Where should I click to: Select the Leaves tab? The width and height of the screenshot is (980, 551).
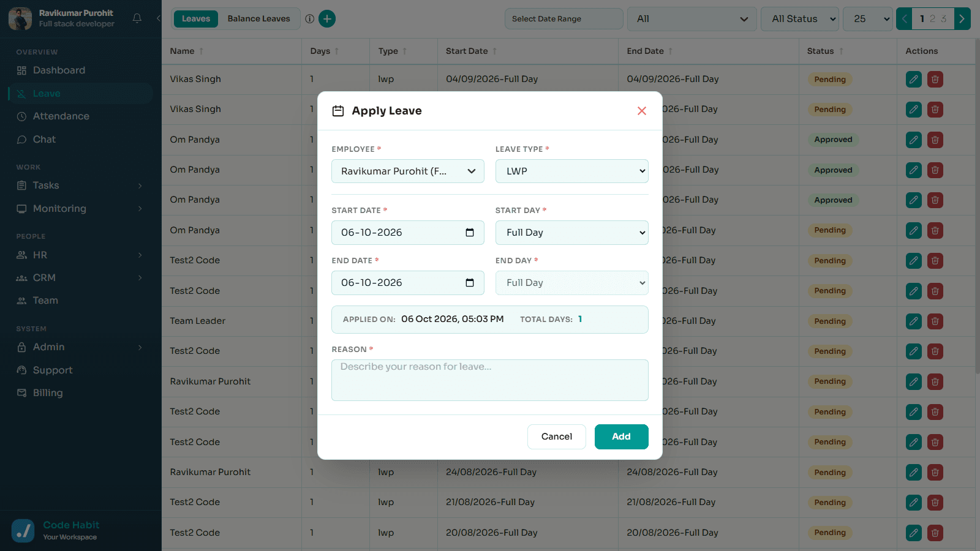click(196, 19)
